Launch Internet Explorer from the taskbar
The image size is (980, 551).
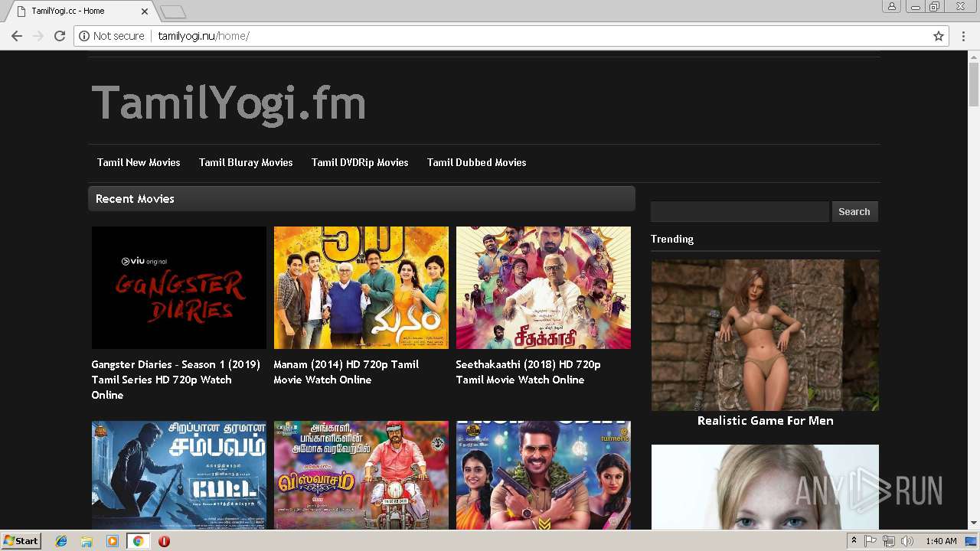[x=61, y=541]
